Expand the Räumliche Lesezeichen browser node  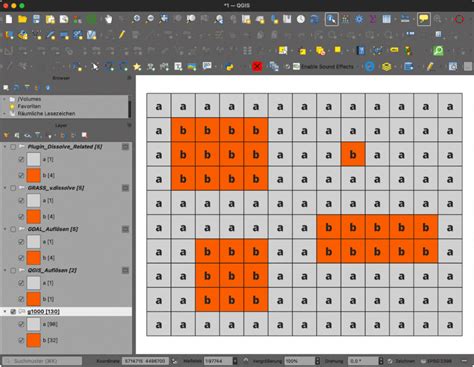5,114
